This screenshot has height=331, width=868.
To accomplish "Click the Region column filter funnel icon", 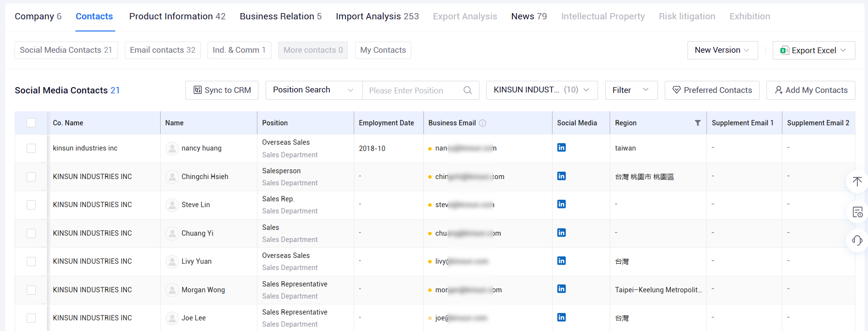I will (x=698, y=123).
